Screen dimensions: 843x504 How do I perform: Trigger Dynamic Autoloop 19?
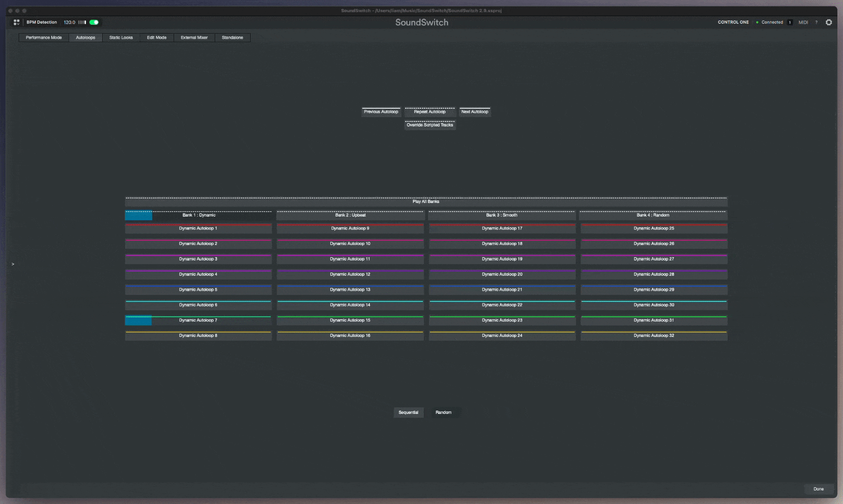(502, 259)
